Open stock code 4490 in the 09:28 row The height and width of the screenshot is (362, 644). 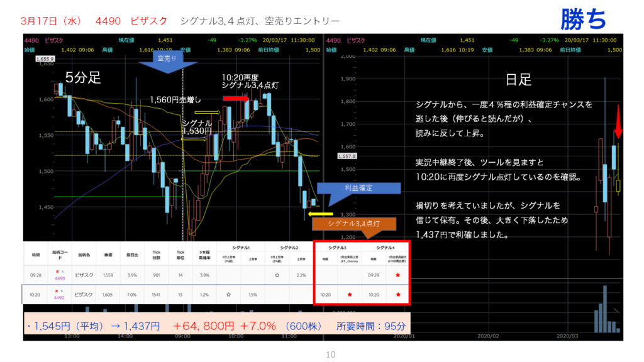click(x=60, y=278)
